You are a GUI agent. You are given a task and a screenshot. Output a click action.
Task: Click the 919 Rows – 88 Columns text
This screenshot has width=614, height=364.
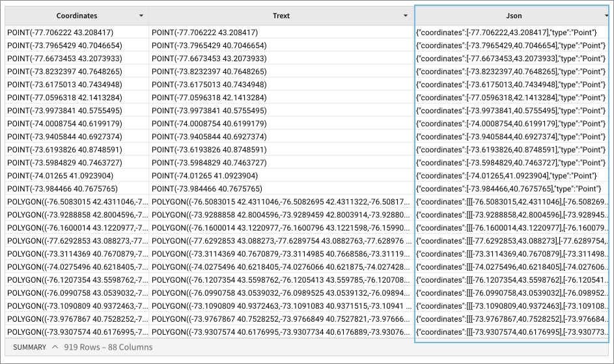coord(108,347)
